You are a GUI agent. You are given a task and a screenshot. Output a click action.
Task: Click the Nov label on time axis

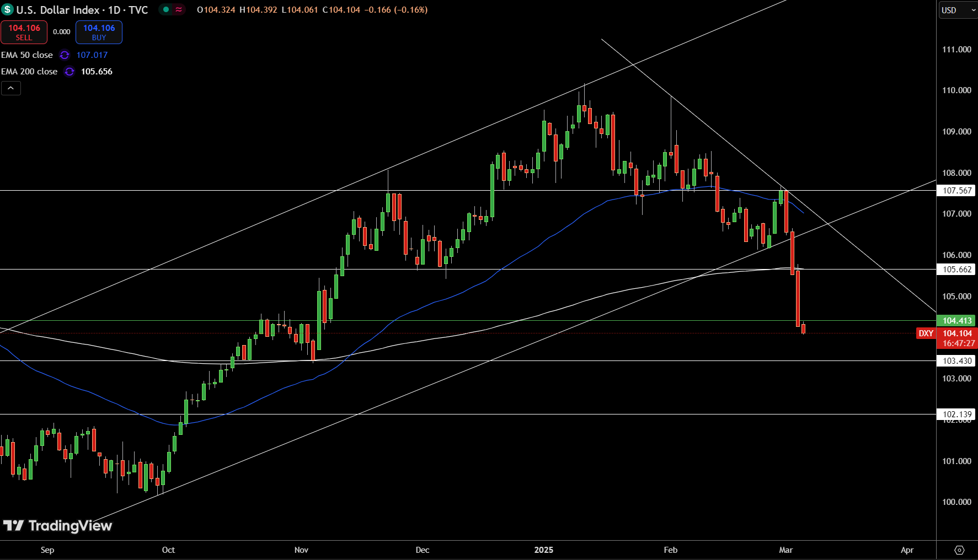coord(301,550)
